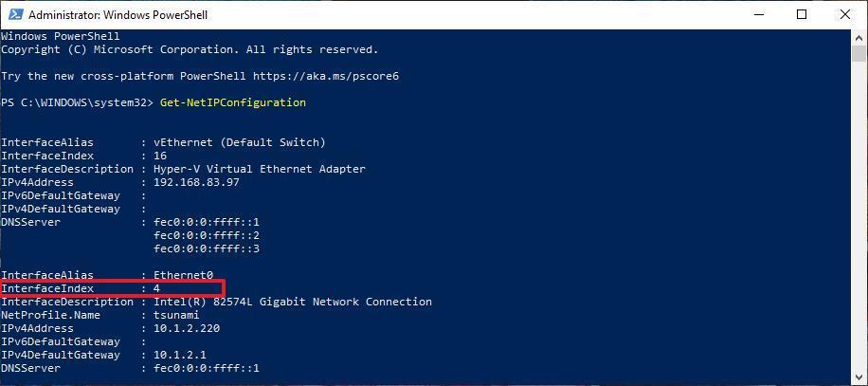Viewport: 868px width, 386px height.
Task: Click 'Hyper-V Virtual Ethernet Adapter' description text
Action: click(x=260, y=169)
